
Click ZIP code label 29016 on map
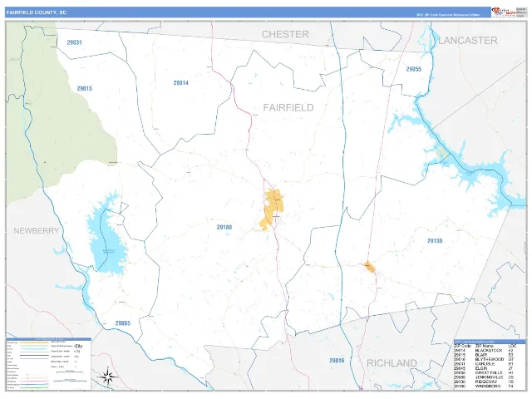click(x=337, y=360)
